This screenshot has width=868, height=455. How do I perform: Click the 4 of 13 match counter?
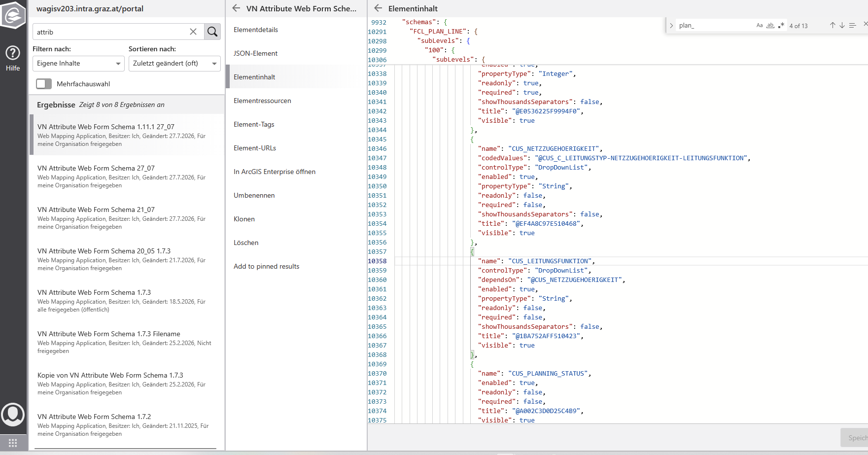(799, 26)
